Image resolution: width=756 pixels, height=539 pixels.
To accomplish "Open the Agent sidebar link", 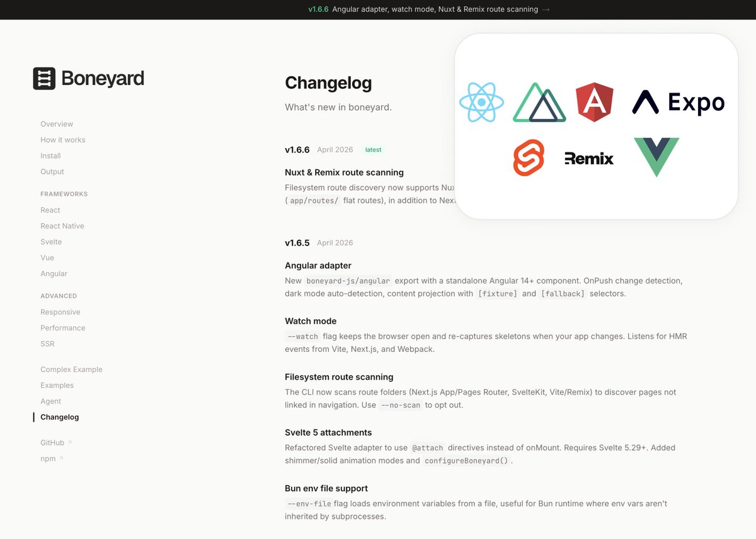I will pyautogui.click(x=50, y=401).
